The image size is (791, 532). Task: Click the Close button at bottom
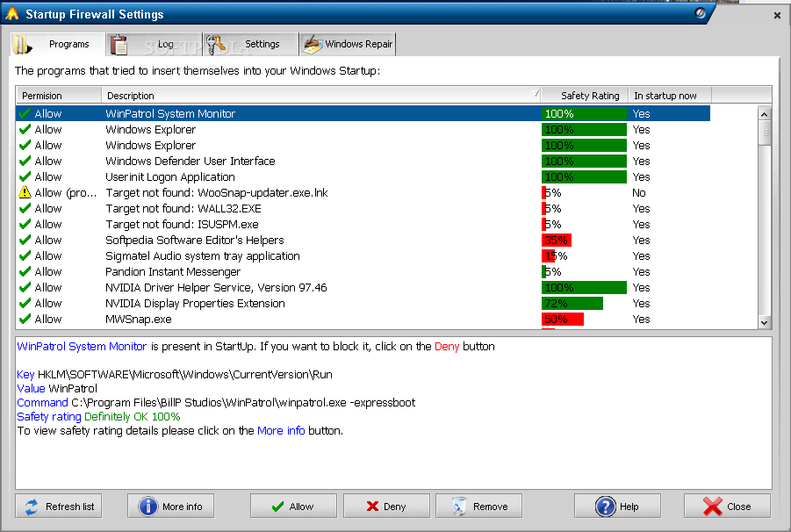(727, 506)
